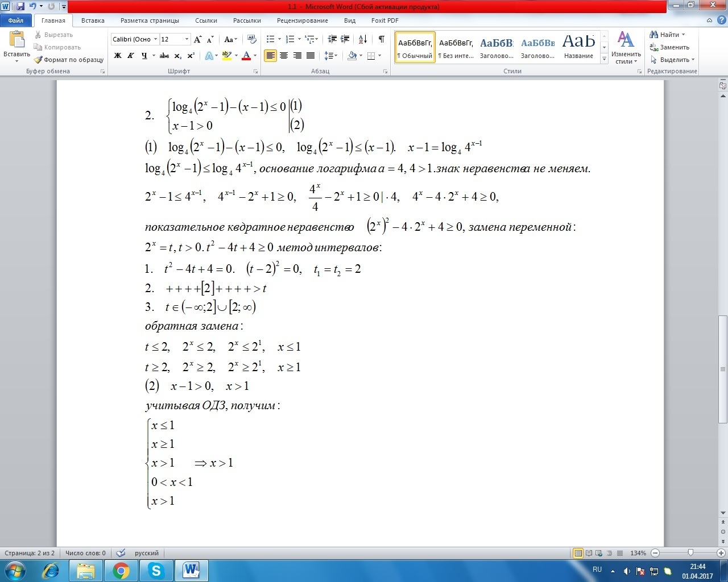Open Skype from the taskbar
Screen dimensions: 728x582
(x=156, y=571)
